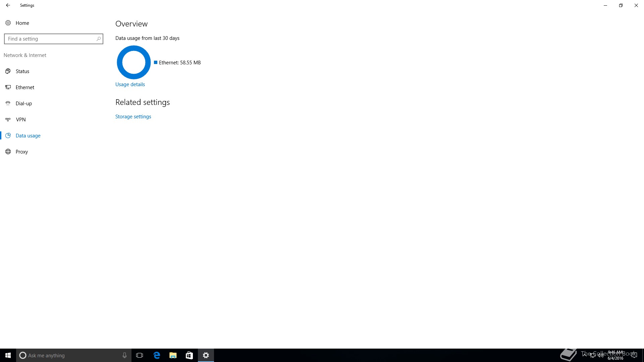Click the Data usage pie icon
This screenshot has height=362, width=644.
point(8,135)
